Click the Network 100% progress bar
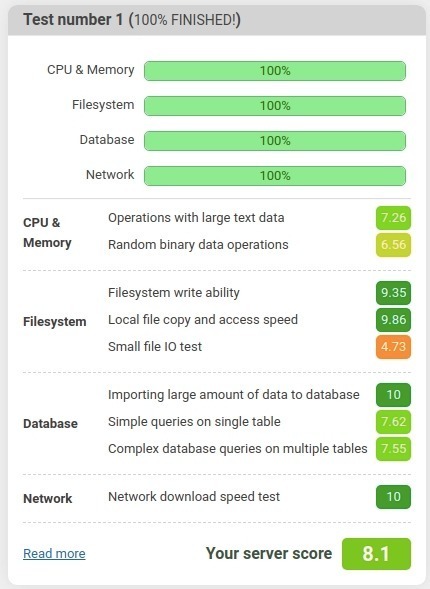 click(275, 175)
